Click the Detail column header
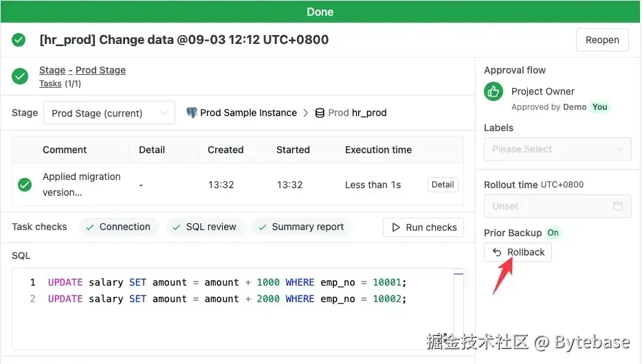The width and height of the screenshot is (642, 364). coord(151,150)
